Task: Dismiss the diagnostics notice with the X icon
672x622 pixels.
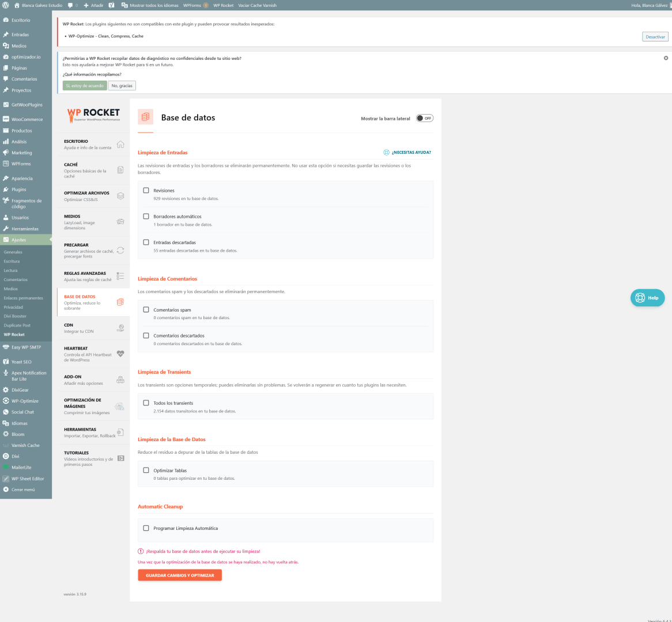Action: coord(666,58)
